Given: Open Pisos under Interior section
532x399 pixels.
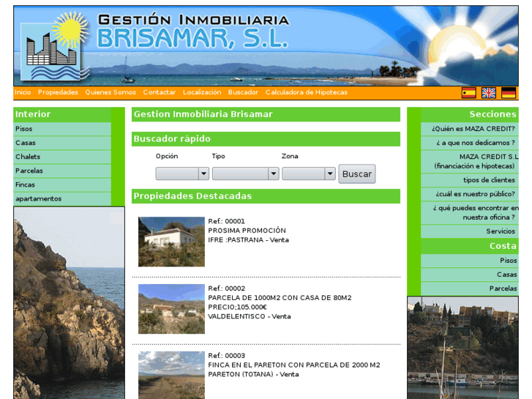Looking at the screenshot, I should 62,129.
